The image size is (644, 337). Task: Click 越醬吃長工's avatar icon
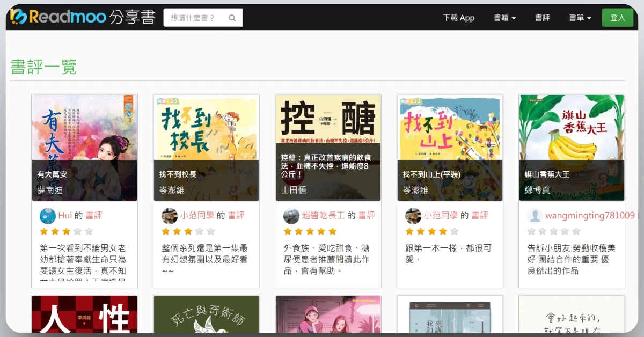(291, 216)
